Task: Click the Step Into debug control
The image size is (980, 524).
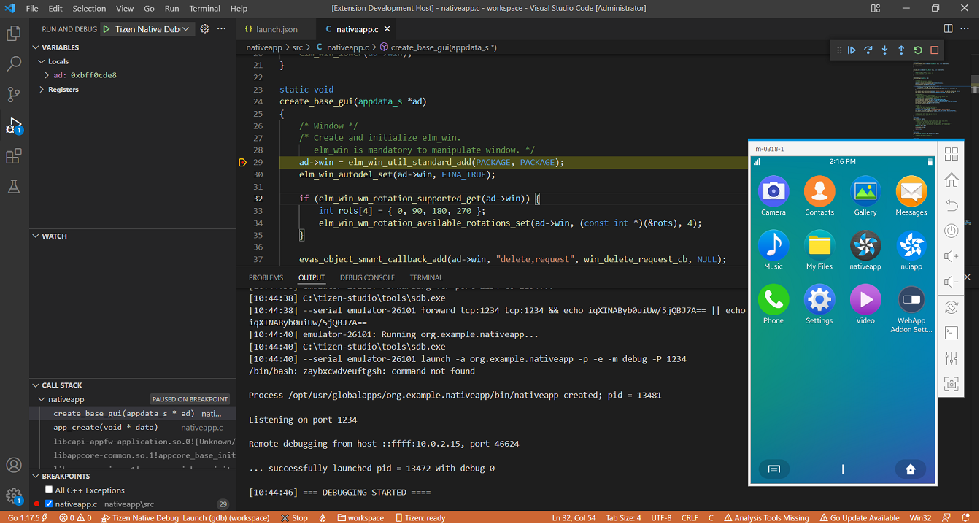Action: [x=884, y=50]
